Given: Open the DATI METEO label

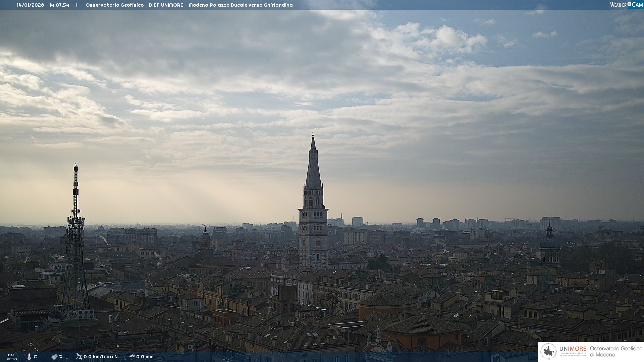Looking at the screenshot, I should (12, 357).
